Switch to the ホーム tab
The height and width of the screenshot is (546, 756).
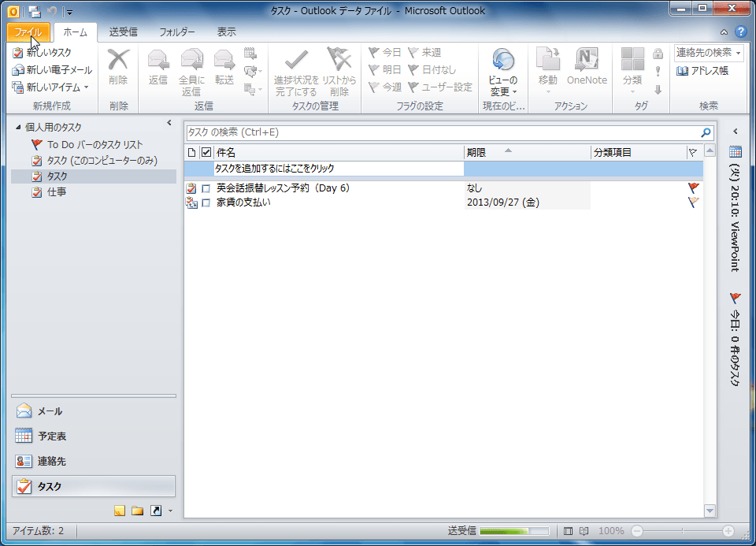click(x=76, y=32)
